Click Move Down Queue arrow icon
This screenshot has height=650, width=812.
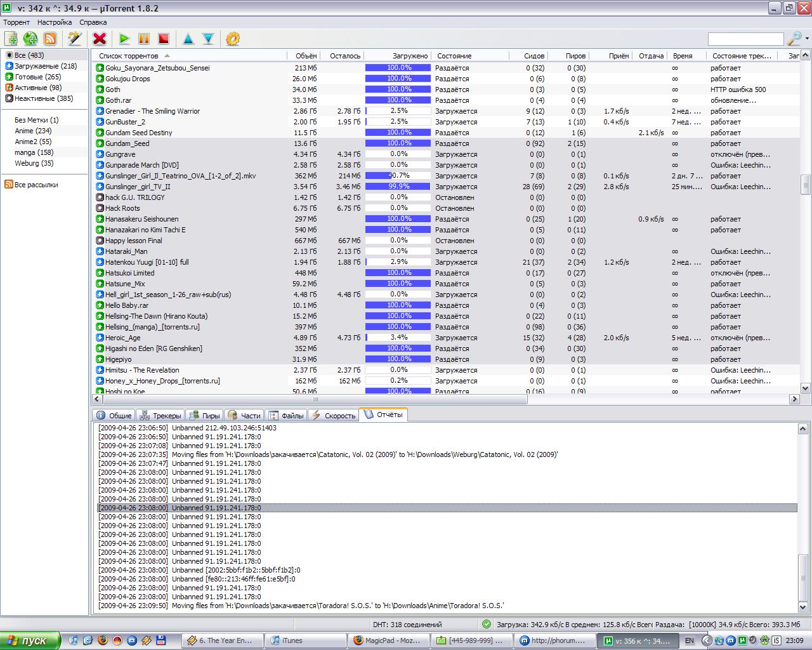click(x=208, y=39)
